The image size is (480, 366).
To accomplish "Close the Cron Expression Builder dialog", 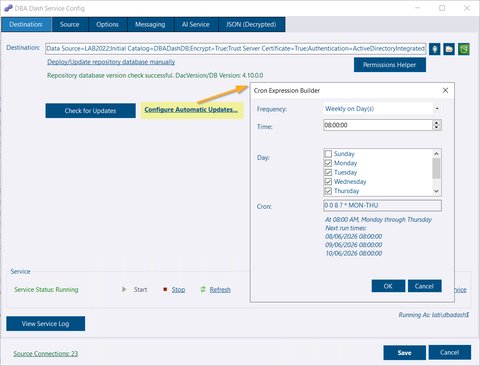I will click(445, 90).
